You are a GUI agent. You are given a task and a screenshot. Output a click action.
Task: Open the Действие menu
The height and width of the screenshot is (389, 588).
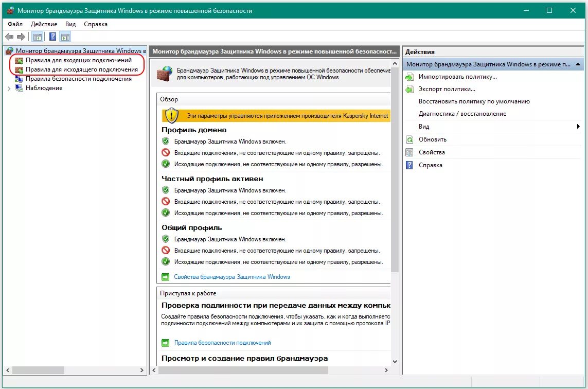click(44, 24)
